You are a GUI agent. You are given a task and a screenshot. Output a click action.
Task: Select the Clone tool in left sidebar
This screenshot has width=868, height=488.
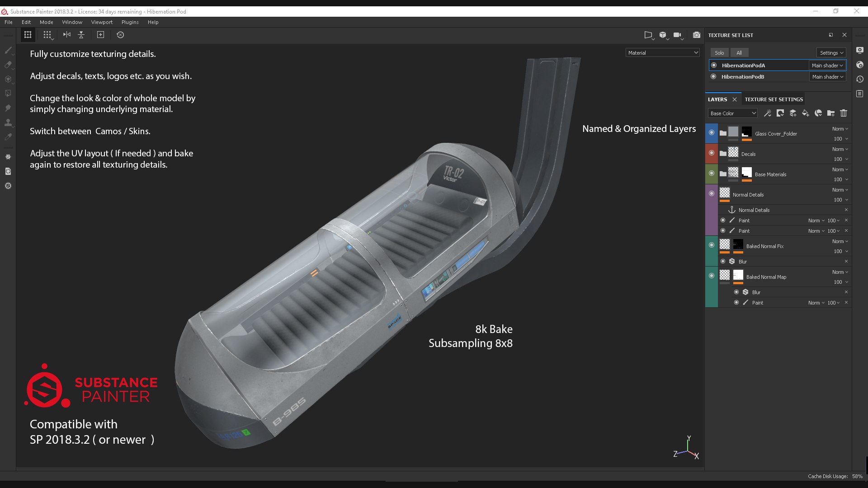point(8,122)
